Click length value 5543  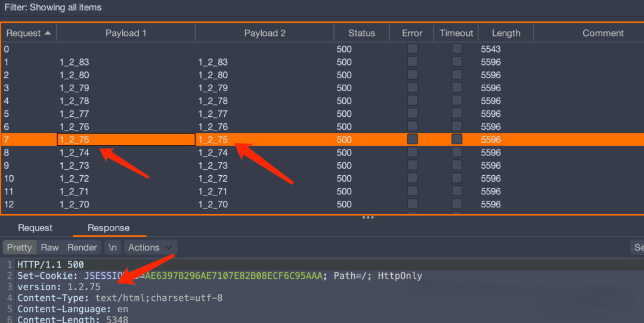[491, 49]
